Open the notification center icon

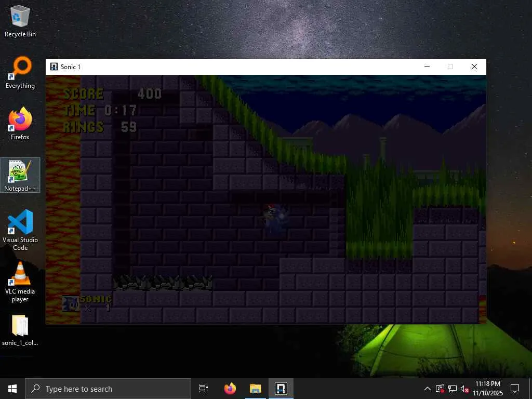point(515,389)
